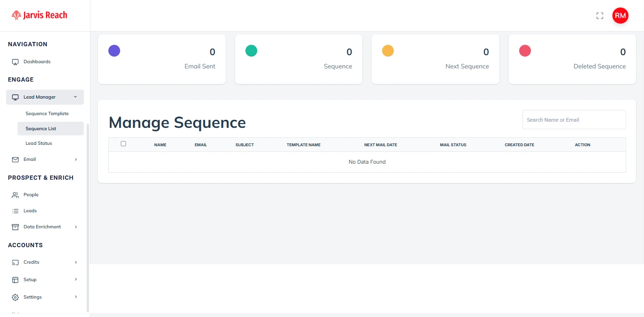Click the Email Sent card label
The width and height of the screenshot is (644, 317).
coord(200,67)
